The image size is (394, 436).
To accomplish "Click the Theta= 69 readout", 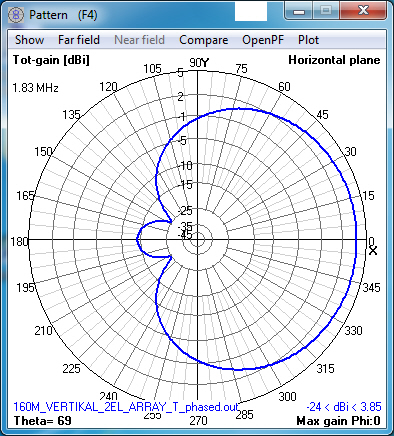I will pyautogui.click(x=43, y=421).
